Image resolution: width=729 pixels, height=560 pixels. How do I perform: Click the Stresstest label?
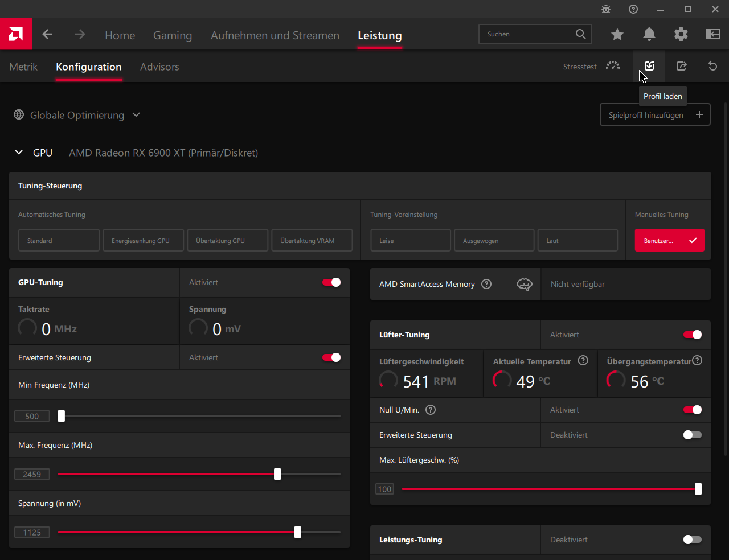[x=580, y=67]
